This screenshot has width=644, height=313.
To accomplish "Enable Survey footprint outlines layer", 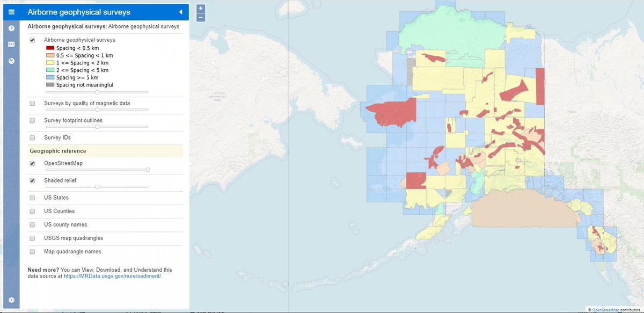I will tap(32, 120).
